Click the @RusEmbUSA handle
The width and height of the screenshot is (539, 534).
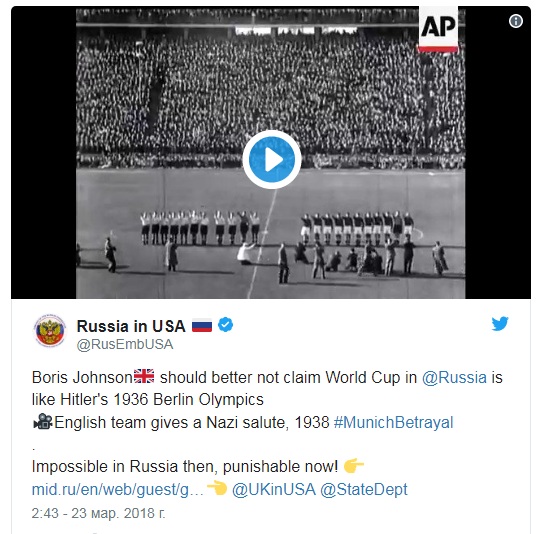tap(125, 345)
